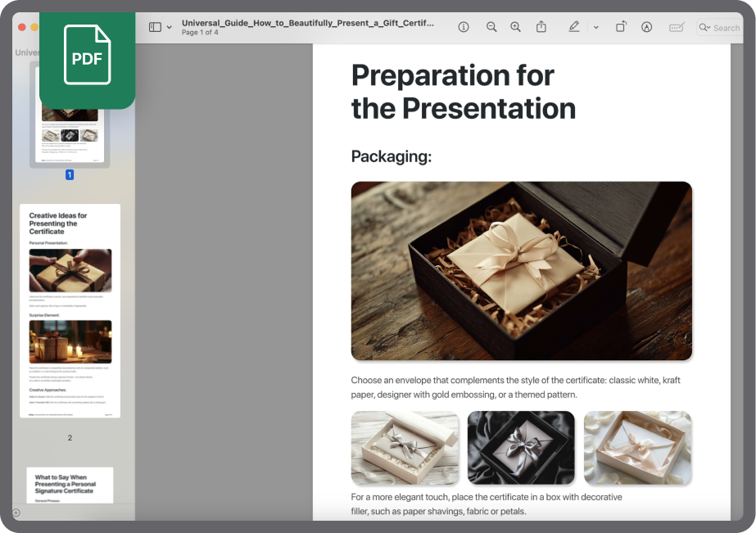
Task: Click into the Search field
Action: (726, 28)
